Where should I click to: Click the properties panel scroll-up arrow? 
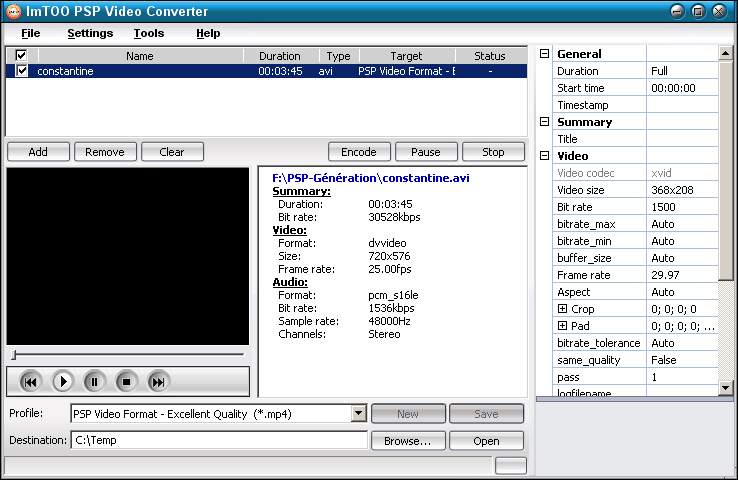pyautogui.click(x=725, y=53)
